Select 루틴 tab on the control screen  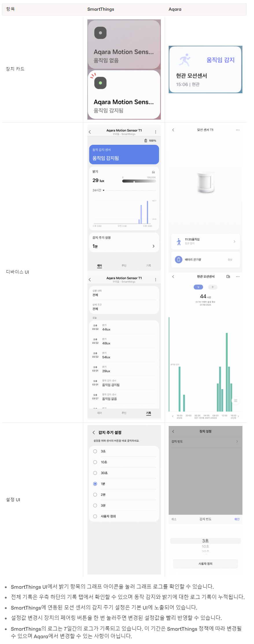click(124, 266)
